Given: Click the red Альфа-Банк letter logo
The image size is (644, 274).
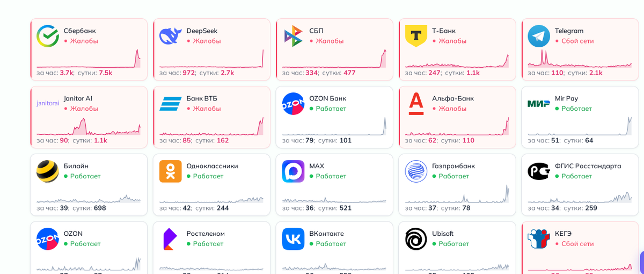Looking at the screenshot, I should (416, 104).
